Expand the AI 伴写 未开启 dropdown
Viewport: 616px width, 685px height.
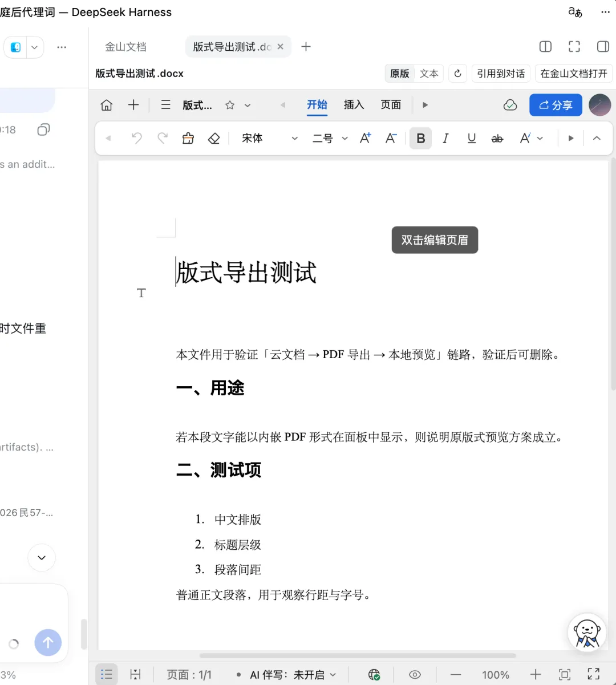coord(293,675)
